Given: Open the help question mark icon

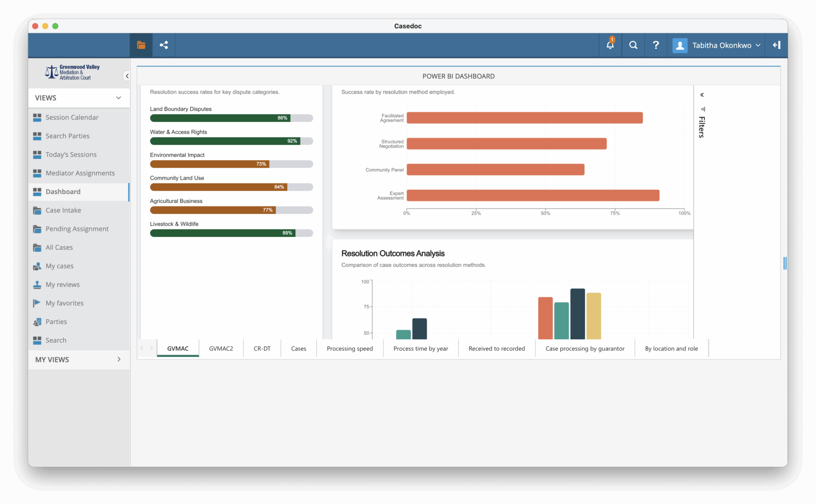Looking at the screenshot, I should tap(656, 45).
